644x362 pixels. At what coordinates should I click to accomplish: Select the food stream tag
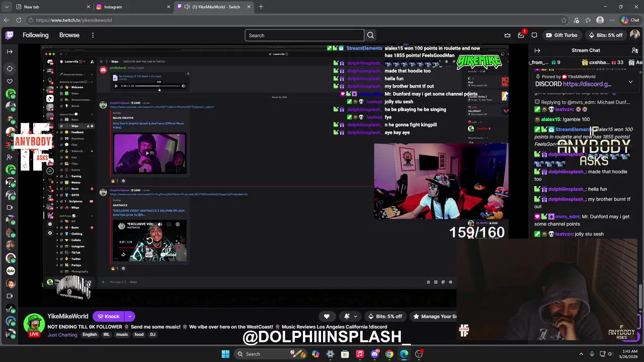coord(139,335)
